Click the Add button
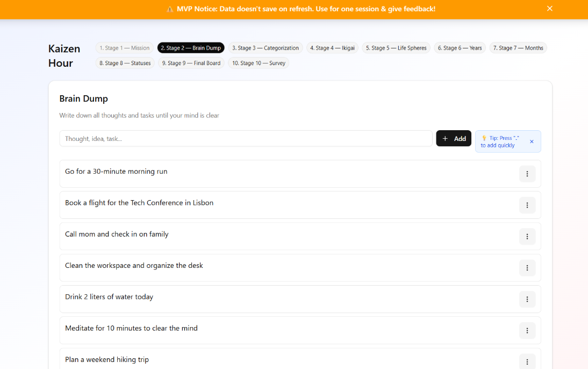588x369 pixels. click(x=453, y=138)
